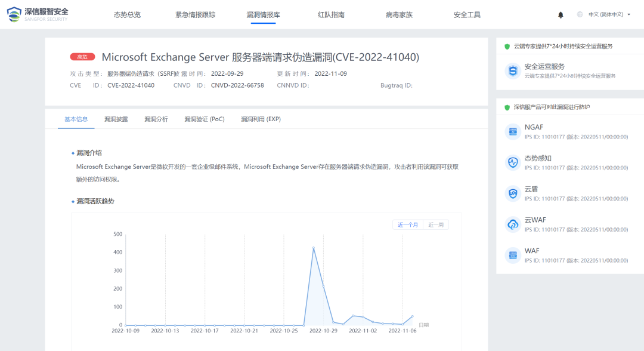Click the Sangfor Security logo
Viewport: 644px width, 351px height.
38,14
